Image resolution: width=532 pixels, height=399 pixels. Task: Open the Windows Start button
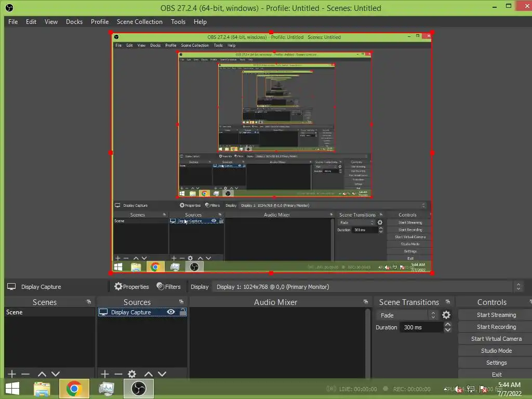[x=12, y=389]
